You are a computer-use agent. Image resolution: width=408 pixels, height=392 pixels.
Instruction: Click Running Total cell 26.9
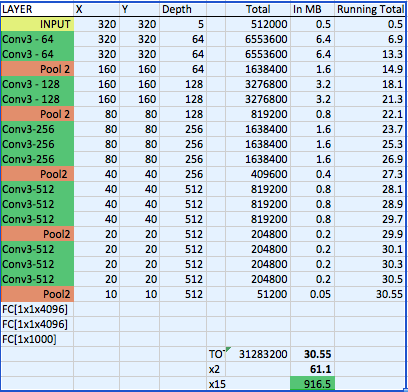[370, 159]
